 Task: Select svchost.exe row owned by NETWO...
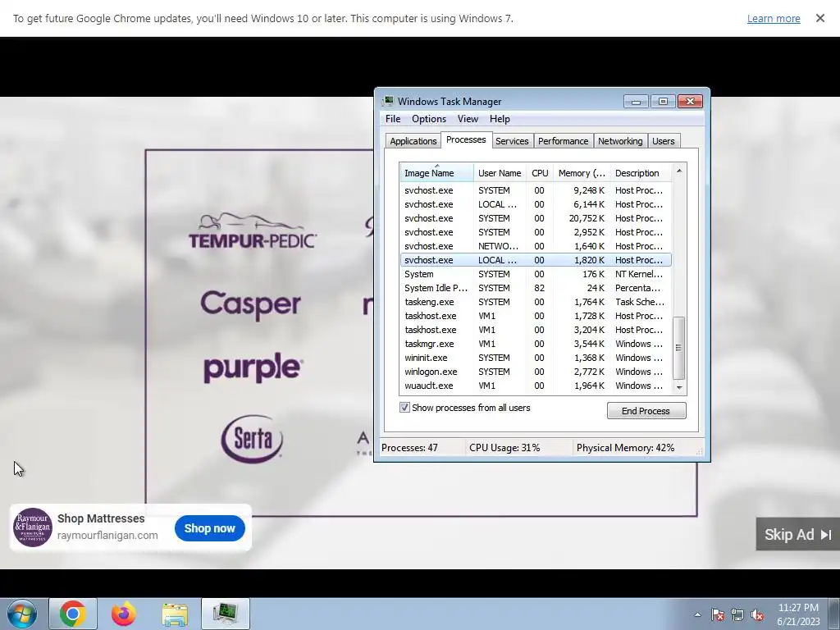pyautogui.click(x=536, y=246)
